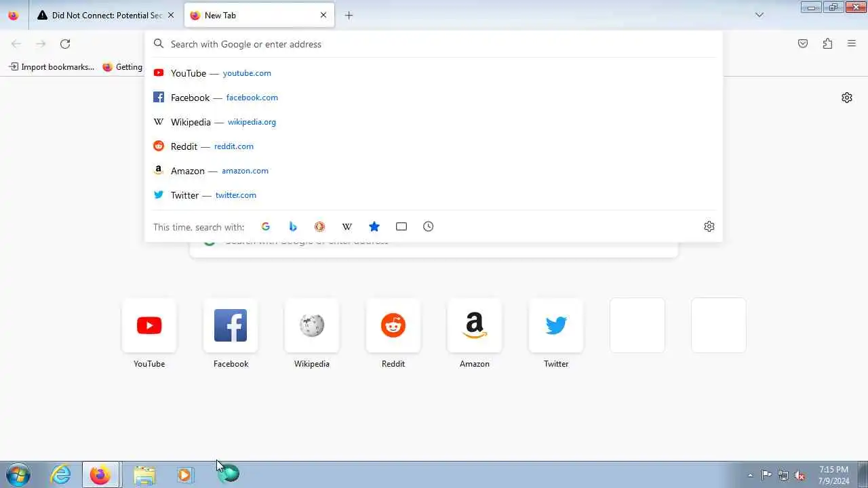Search this time with Wikipedia engine
This screenshot has height=488, width=868.
pyautogui.click(x=347, y=226)
